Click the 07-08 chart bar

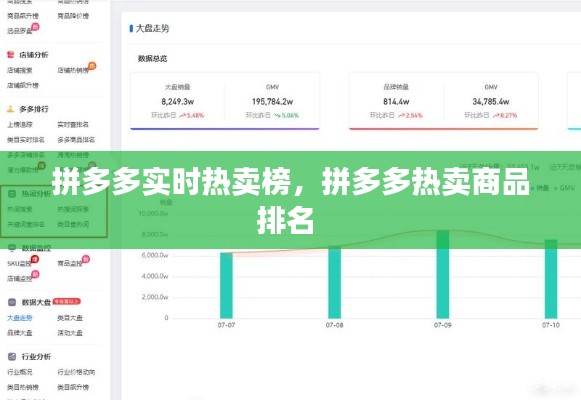coord(334,282)
